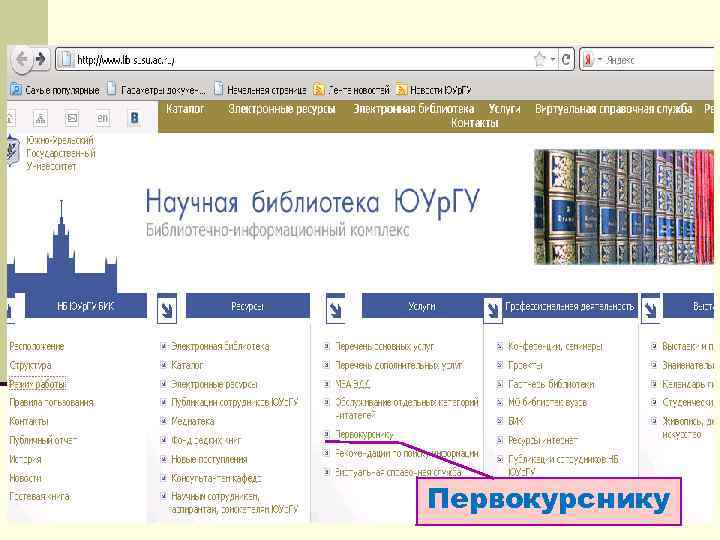
Task: Click the envelope mail icon in header
Action: 73,118
